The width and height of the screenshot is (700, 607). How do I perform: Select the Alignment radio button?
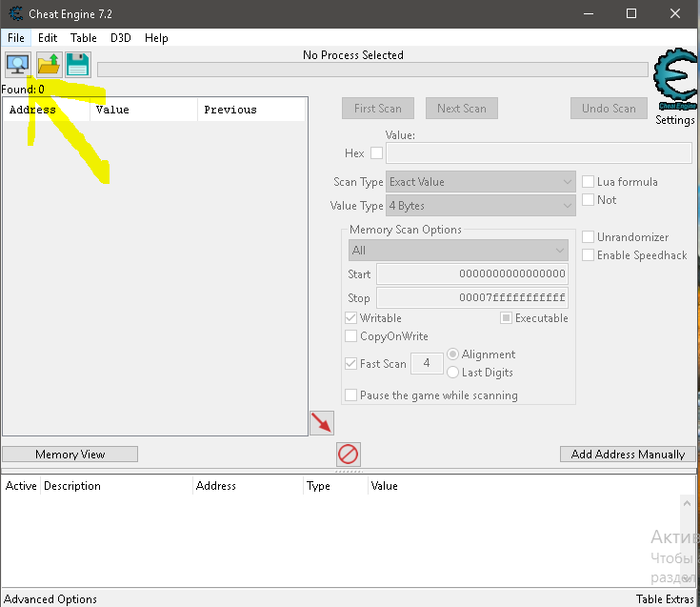[452, 354]
